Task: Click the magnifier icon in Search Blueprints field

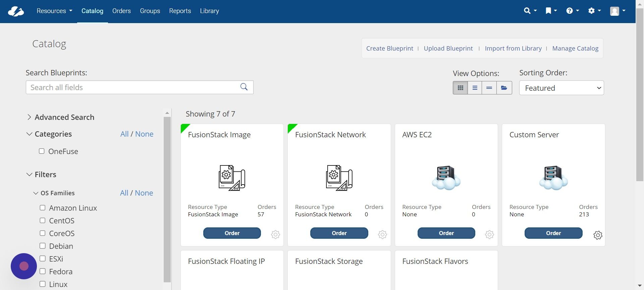Action: [244, 87]
